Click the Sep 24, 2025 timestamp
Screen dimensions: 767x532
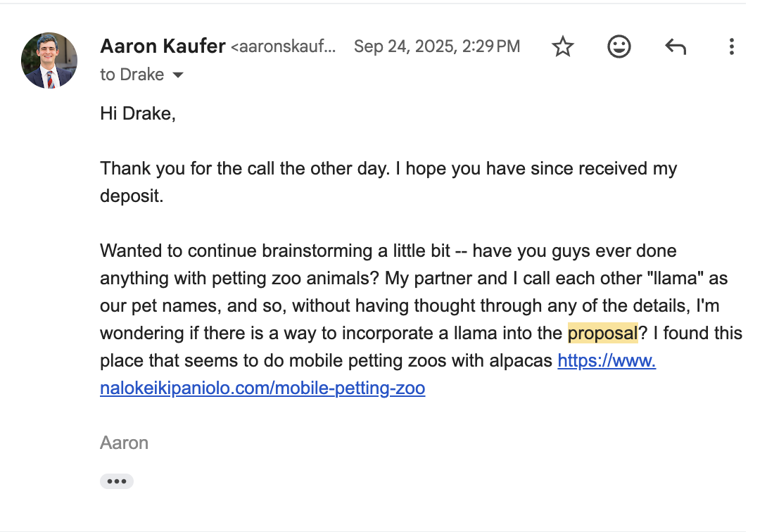[437, 47]
